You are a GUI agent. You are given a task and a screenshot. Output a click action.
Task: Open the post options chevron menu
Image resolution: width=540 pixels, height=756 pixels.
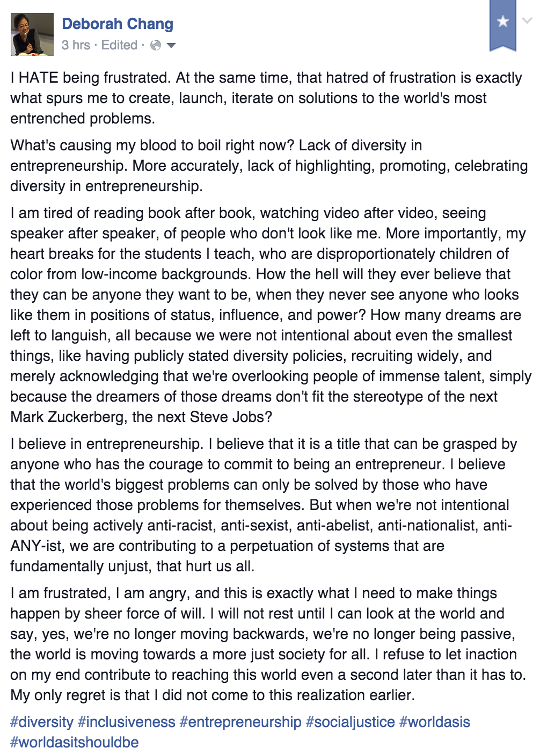point(527,21)
